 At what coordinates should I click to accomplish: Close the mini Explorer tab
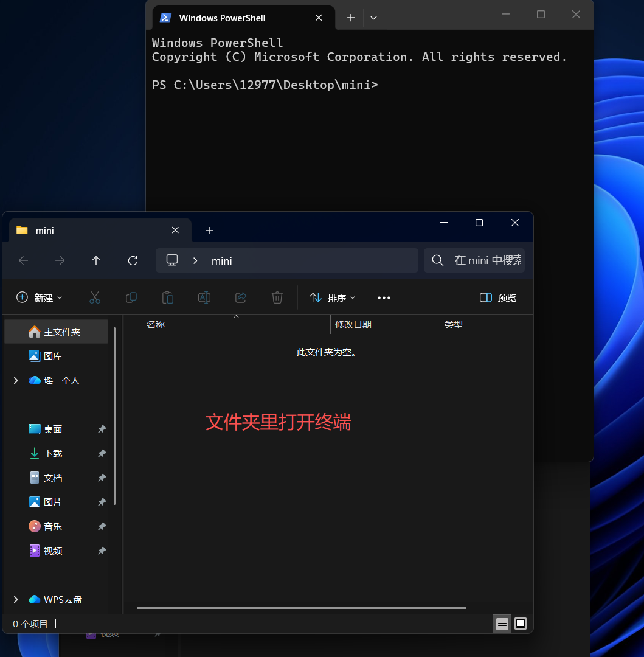pyautogui.click(x=176, y=230)
